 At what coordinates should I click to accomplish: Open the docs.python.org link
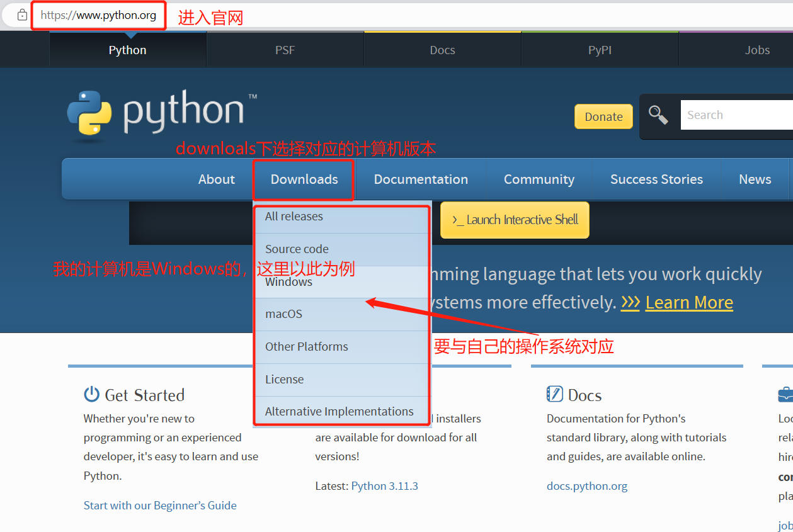[587, 486]
